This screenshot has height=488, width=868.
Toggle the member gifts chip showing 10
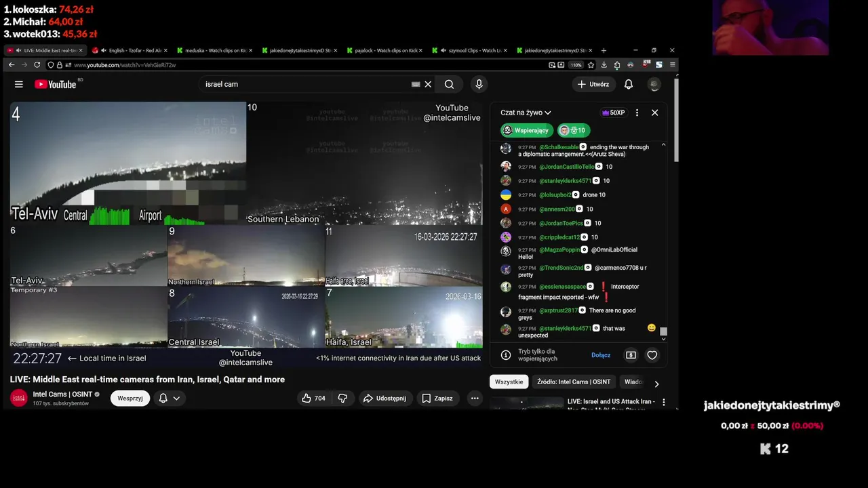(x=574, y=131)
